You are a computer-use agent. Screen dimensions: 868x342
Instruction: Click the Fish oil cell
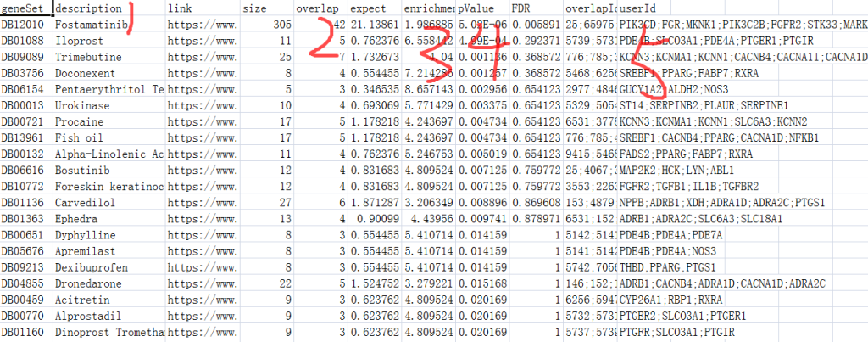[109, 138]
